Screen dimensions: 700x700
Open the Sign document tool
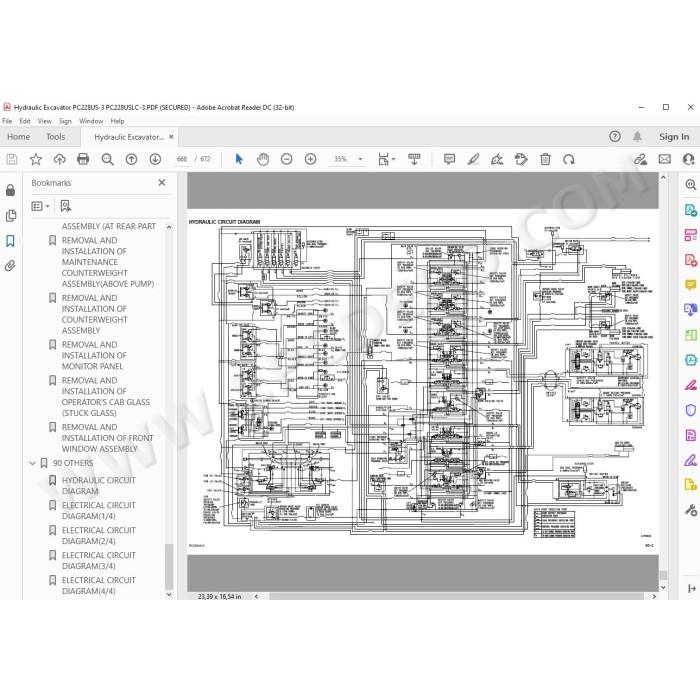(497, 159)
